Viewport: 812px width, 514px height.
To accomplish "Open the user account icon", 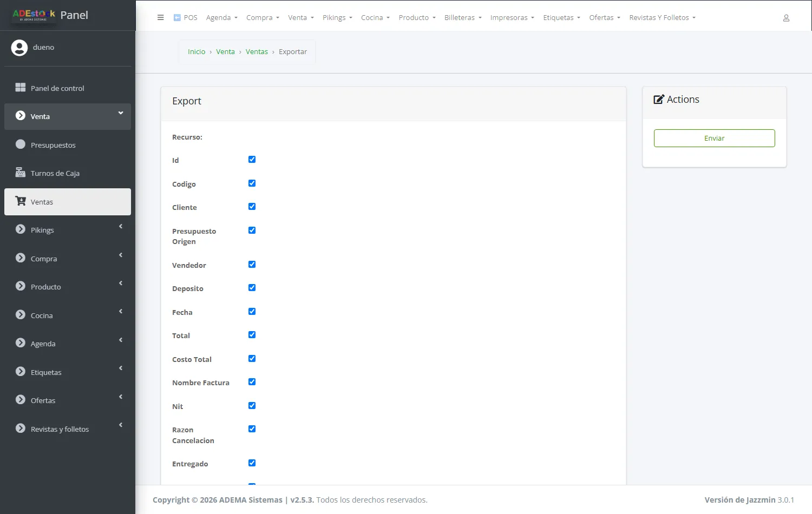I will point(786,18).
